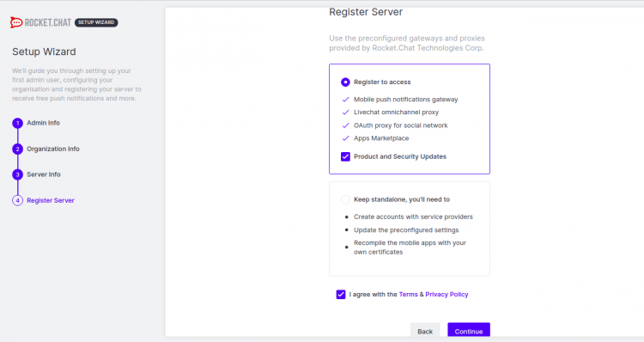Click the 'Use the preconfigured gateways' description
Image resolution: width=644 pixels, height=342 pixels.
pos(407,43)
